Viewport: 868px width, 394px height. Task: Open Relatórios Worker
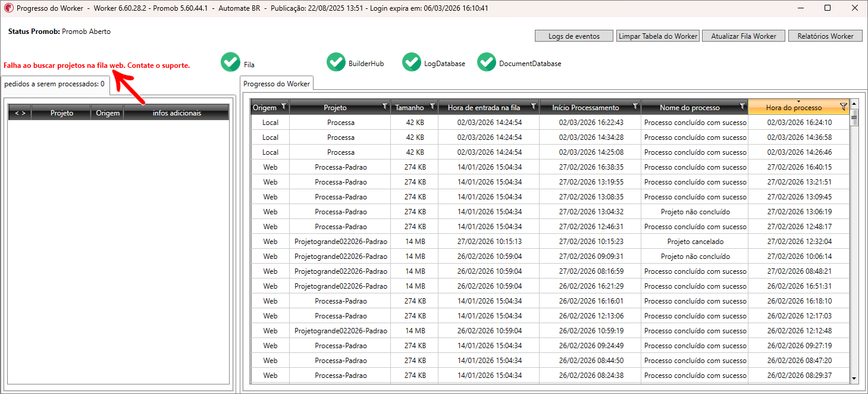tap(825, 36)
